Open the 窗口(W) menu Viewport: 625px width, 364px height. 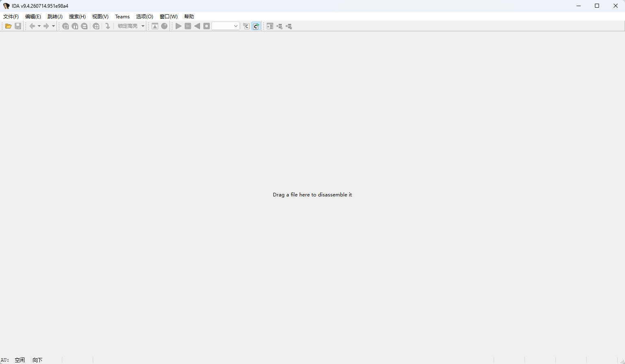click(168, 17)
